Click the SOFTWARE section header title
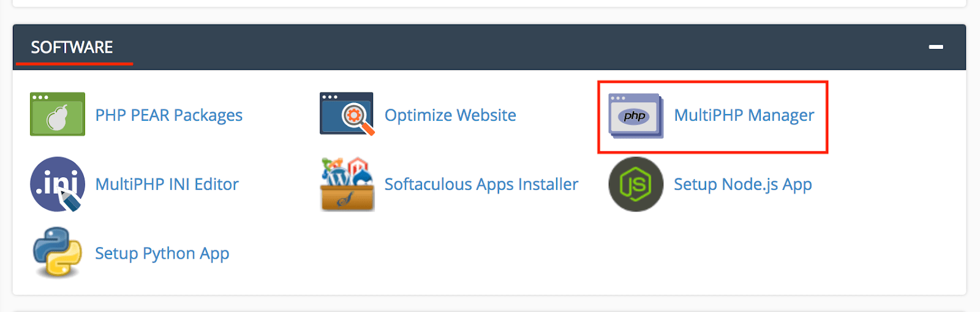 click(x=72, y=47)
